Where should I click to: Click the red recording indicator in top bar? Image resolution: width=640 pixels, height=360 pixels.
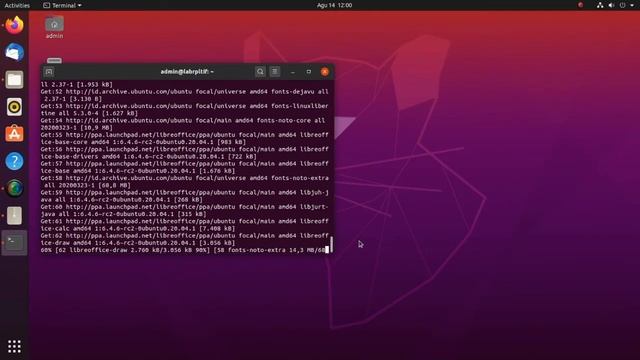[x=580, y=5]
